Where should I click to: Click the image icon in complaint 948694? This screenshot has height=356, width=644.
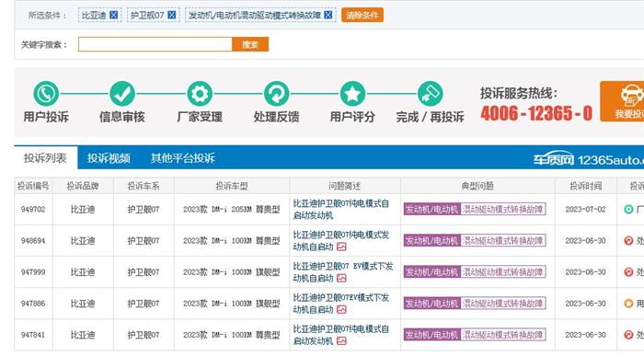[x=341, y=247]
